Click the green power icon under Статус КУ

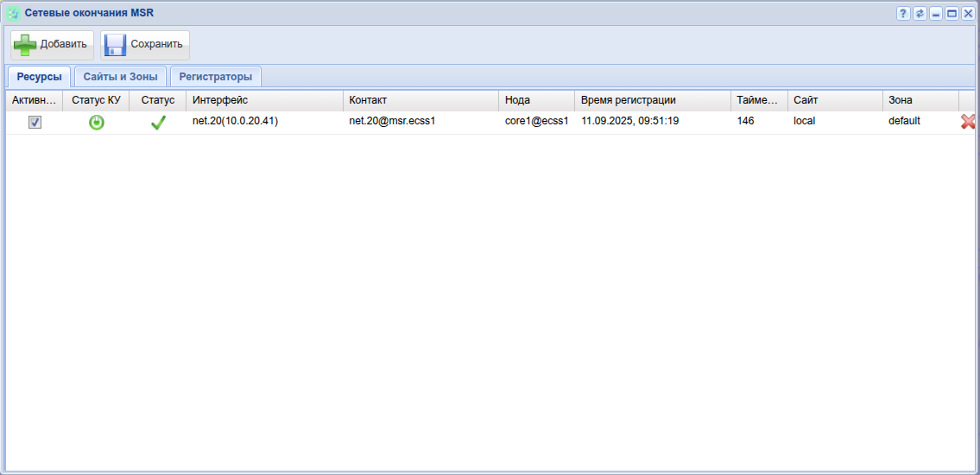click(97, 123)
